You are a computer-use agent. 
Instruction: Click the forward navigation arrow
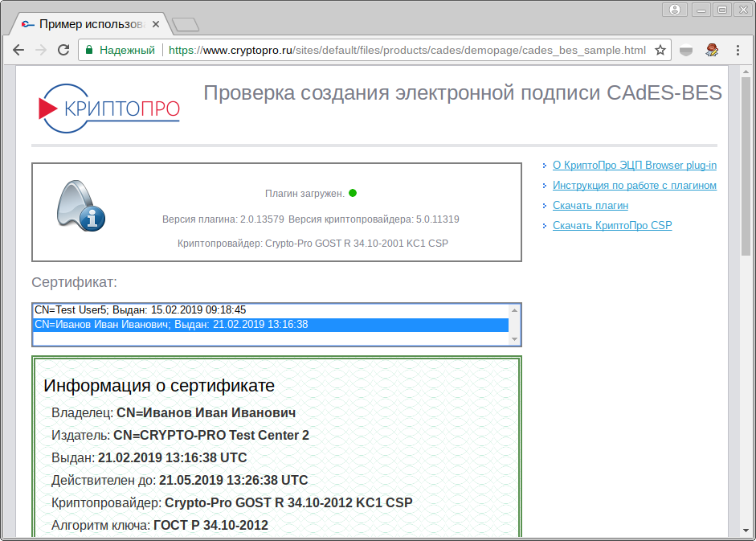(x=41, y=50)
